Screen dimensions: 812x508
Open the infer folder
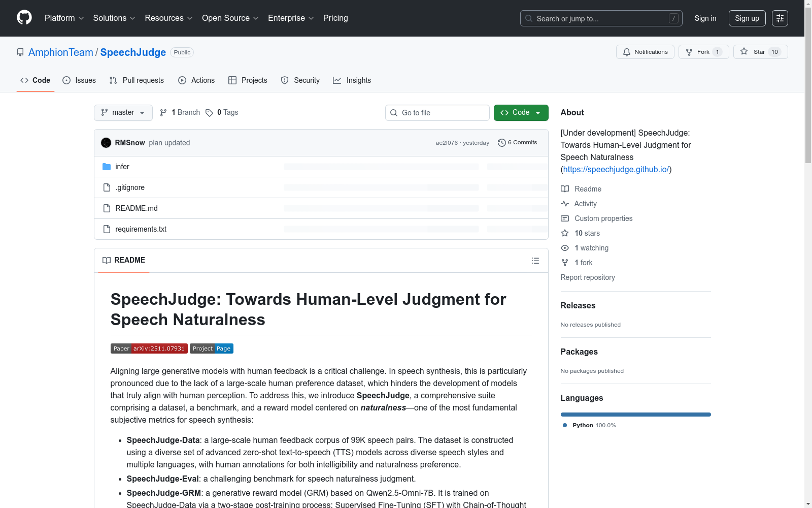122,167
